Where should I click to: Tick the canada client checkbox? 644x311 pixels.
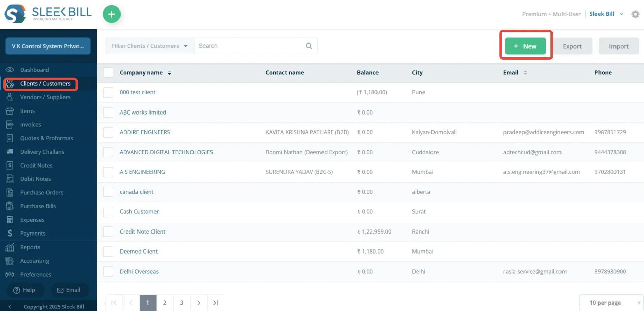pos(108,192)
